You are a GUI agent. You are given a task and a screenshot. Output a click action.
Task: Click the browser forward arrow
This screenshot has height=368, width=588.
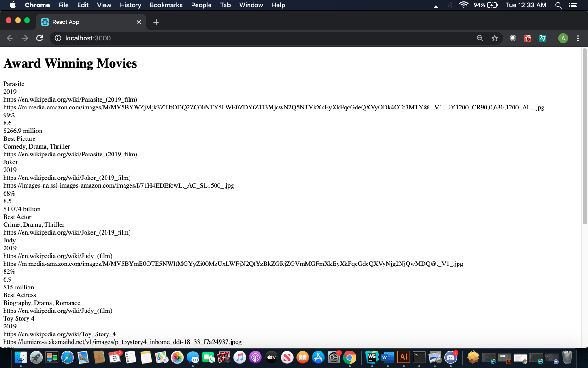pyautogui.click(x=25, y=38)
